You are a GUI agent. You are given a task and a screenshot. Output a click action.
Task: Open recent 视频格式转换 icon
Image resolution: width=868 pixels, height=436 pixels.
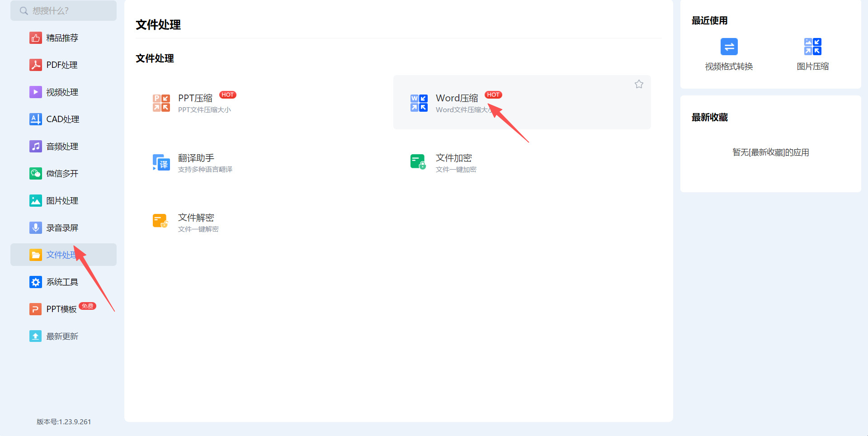(x=729, y=47)
